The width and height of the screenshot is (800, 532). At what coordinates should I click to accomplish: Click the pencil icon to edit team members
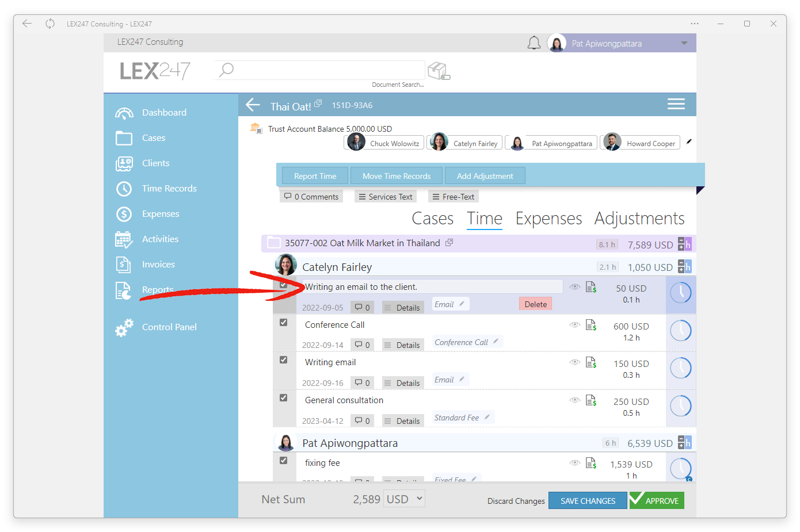tap(689, 141)
